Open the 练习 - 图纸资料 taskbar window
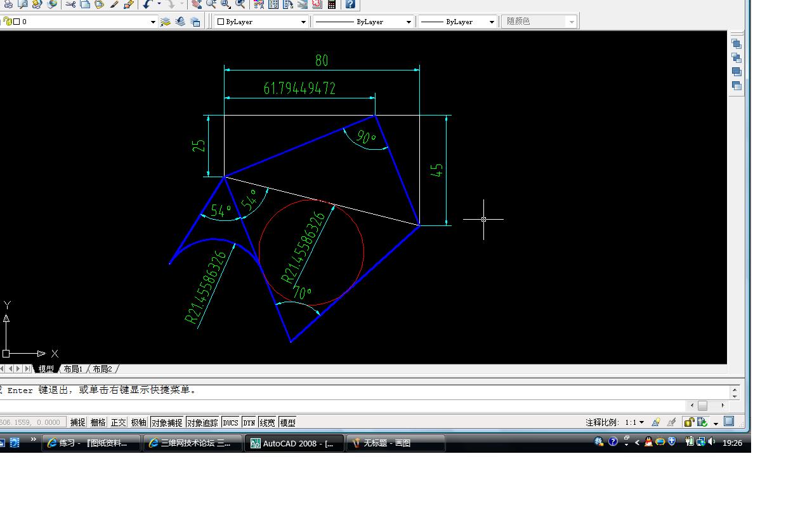Viewport: 812px width, 508px height. point(91,443)
